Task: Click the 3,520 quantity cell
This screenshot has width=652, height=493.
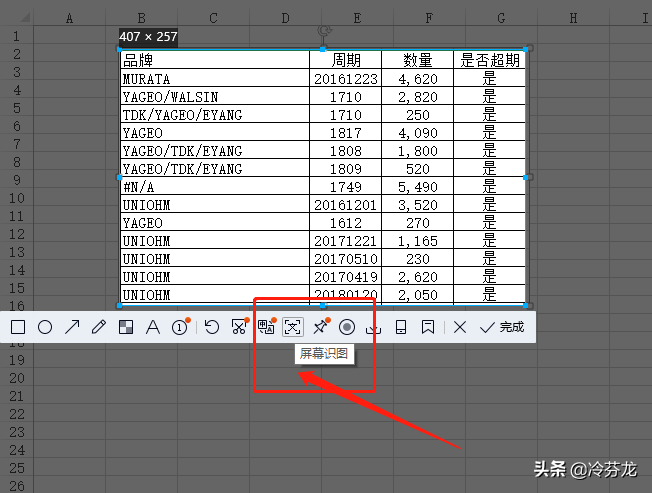Action: [x=417, y=205]
